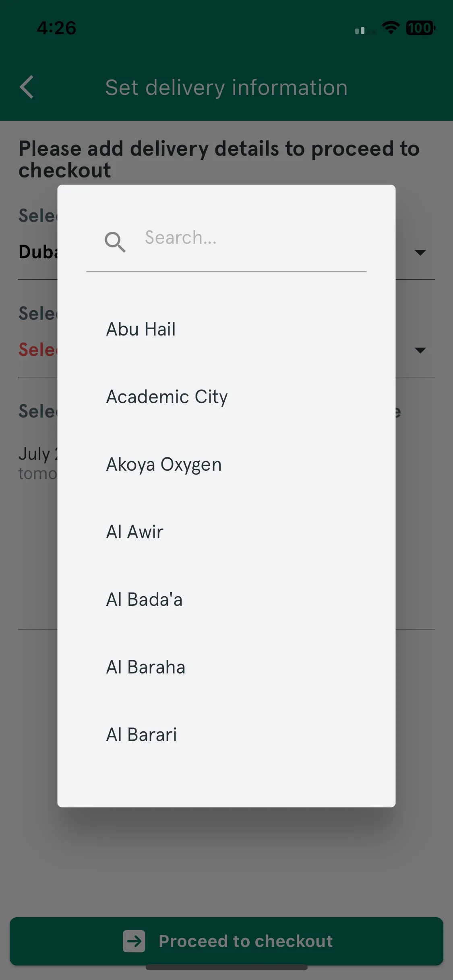Choose Academic City area
453x980 pixels.
tap(226, 397)
